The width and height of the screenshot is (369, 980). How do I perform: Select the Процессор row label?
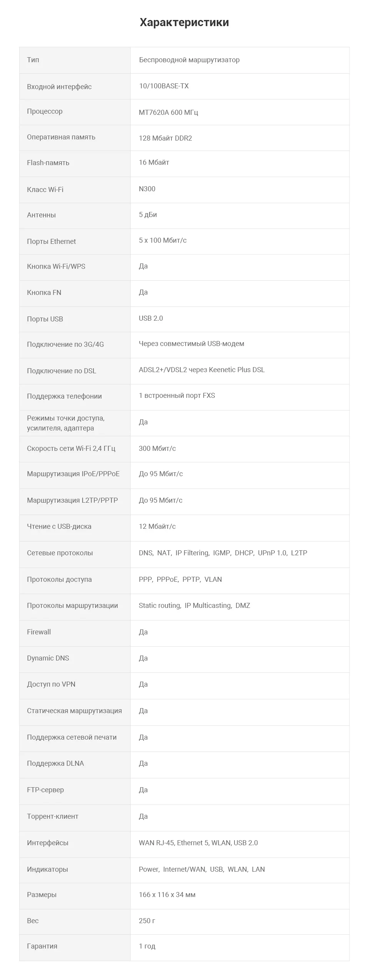click(x=45, y=111)
